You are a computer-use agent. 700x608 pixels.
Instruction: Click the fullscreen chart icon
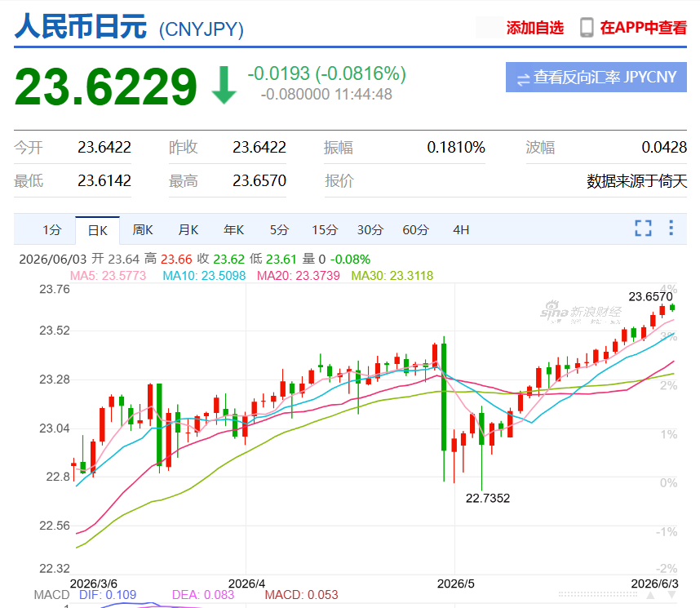click(x=643, y=229)
